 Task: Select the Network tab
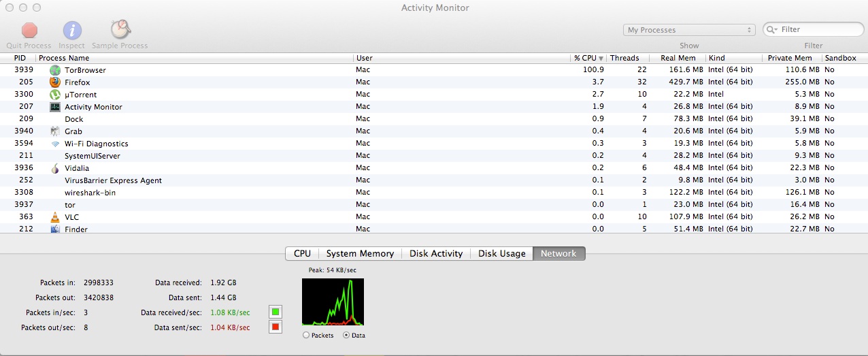(558, 253)
